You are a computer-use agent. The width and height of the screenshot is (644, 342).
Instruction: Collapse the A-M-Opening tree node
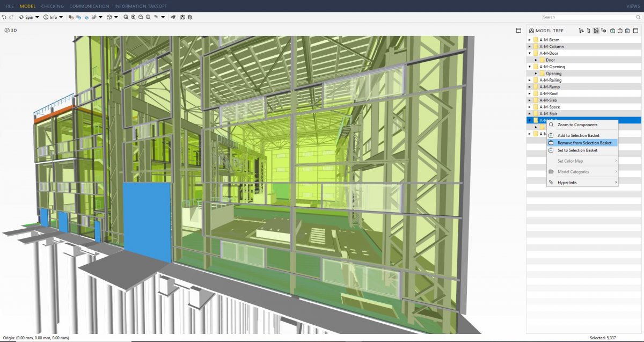tap(530, 67)
